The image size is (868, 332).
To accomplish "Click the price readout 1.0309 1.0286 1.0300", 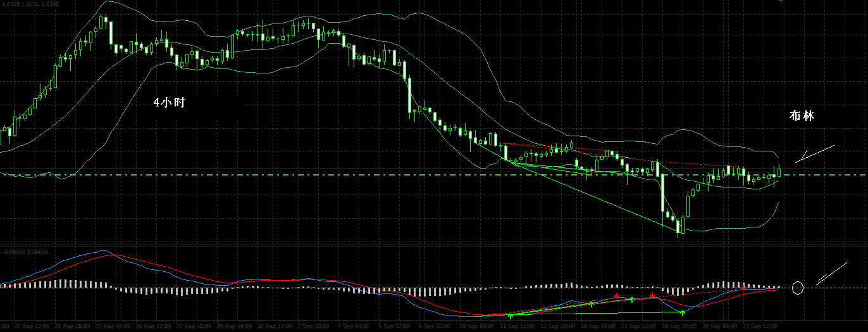I will pos(30,4).
